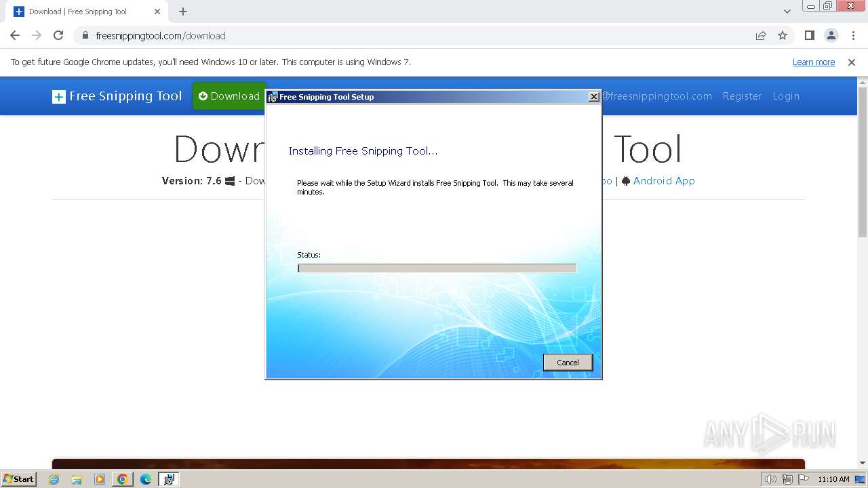Click the 'Version: 7.6' text

tap(191, 181)
